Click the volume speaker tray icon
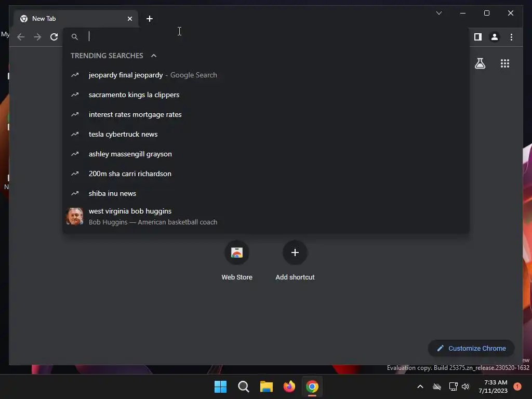This screenshot has width=532, height=399. tap(465, 387)
